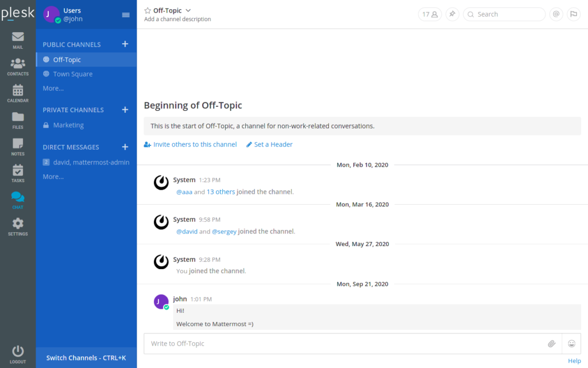Open the Mail section from the left sidebar

click(x=17, y=39)
